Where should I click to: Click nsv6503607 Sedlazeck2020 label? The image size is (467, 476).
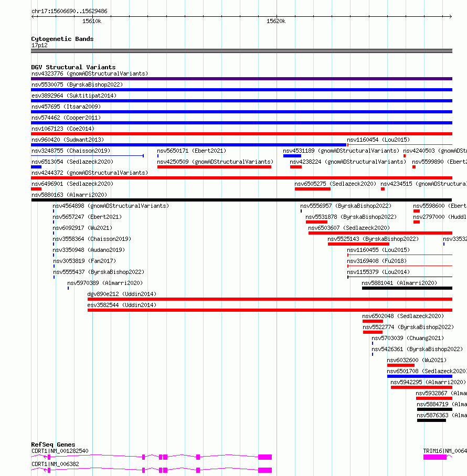[349, 228]
